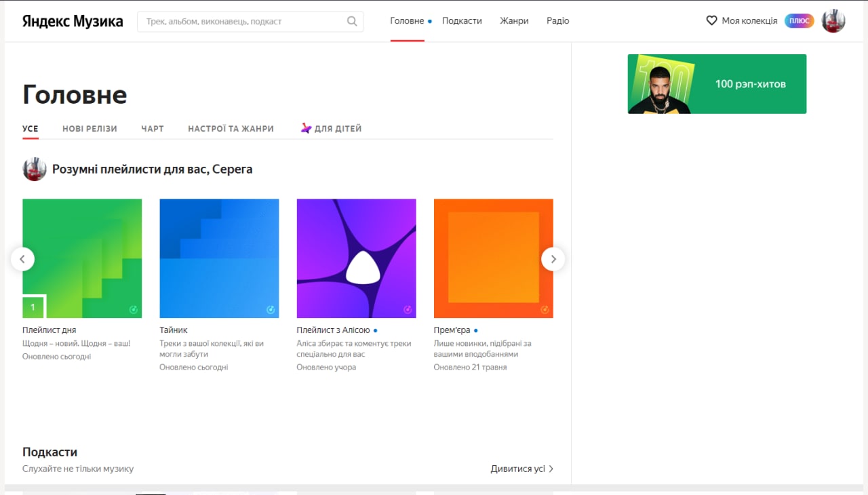Click the smart playlist badge on Тайник cover
The image size is (868, 495).
click(271, 310)
